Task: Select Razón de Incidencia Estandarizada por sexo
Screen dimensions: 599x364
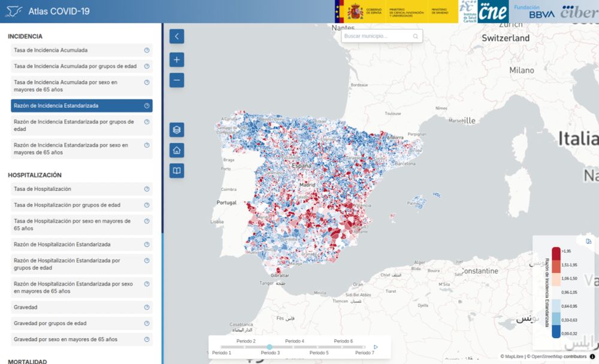Action: [81, 149]
